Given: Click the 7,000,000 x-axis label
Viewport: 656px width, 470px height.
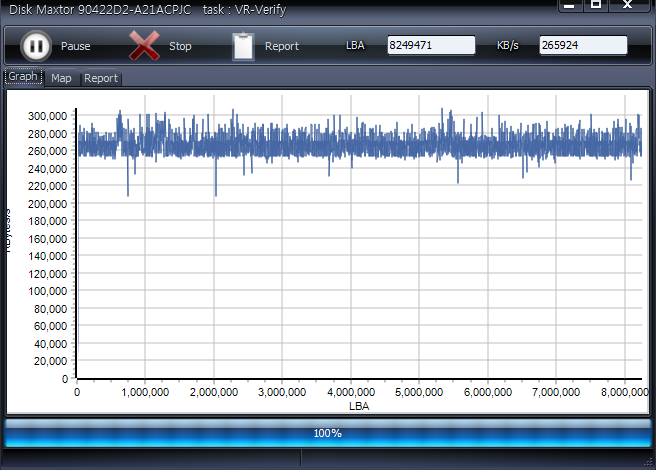Looking at the screenshot, I should 556,392.
